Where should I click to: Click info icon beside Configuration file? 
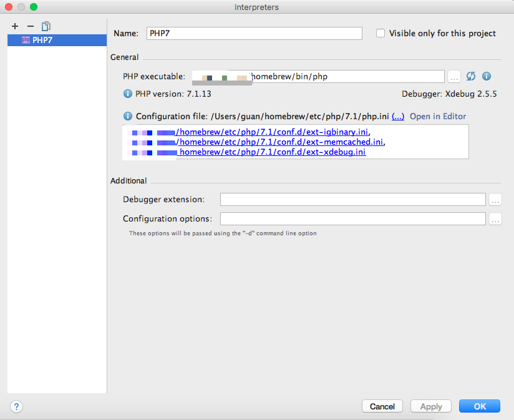point(127,117)
